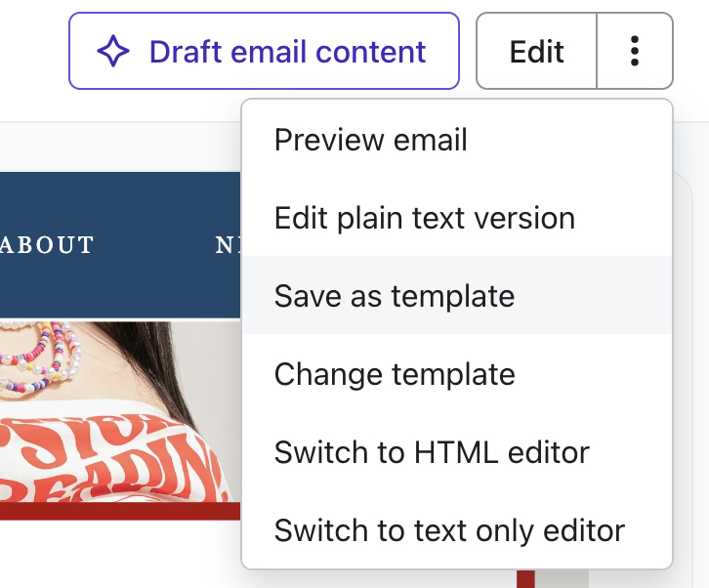Select Preview email from the menu
The image size is (709, 588).
click(x=370, y=140)
